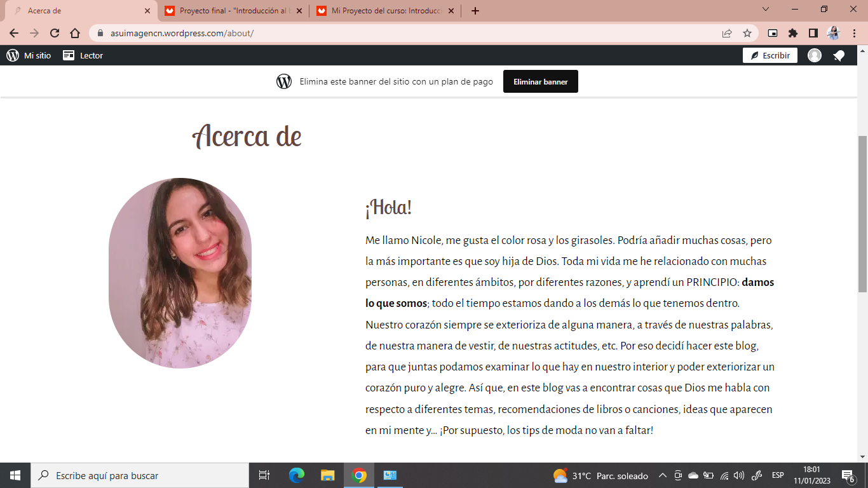The height and width of the screenshot is (488, 868).
Task: Share this page using the share icon
Action: (x=727, y=33)
